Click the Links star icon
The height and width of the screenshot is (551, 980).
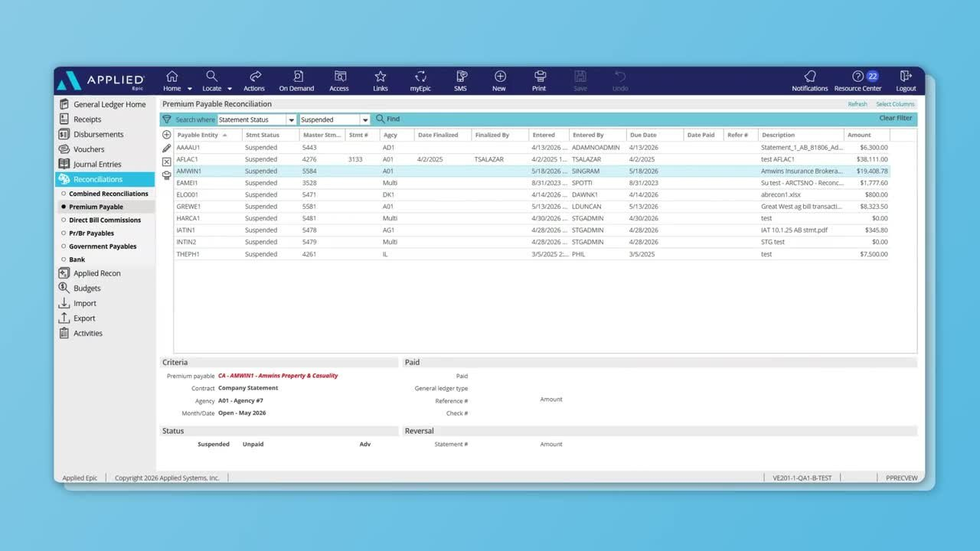[x=381, y=77]
